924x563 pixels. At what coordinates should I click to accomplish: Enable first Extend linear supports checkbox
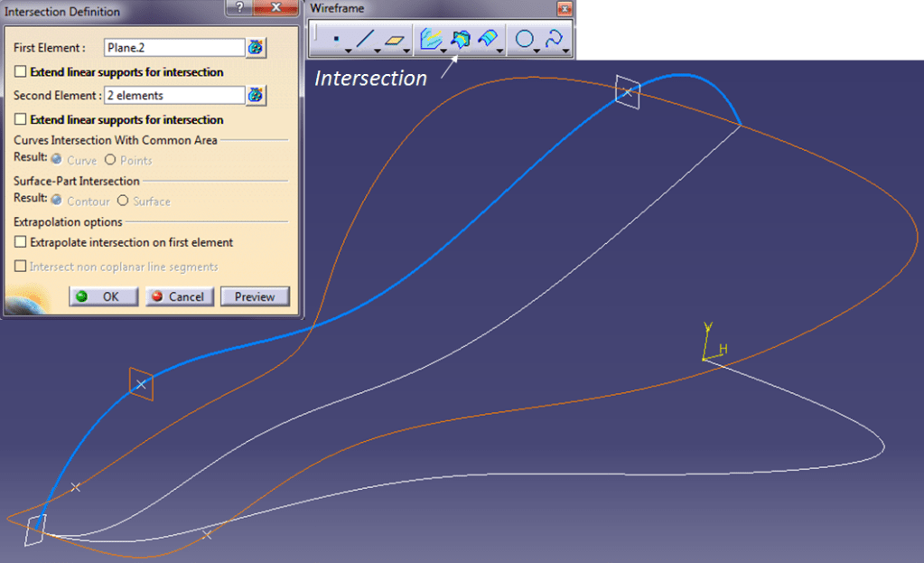[x=22, y=71]
